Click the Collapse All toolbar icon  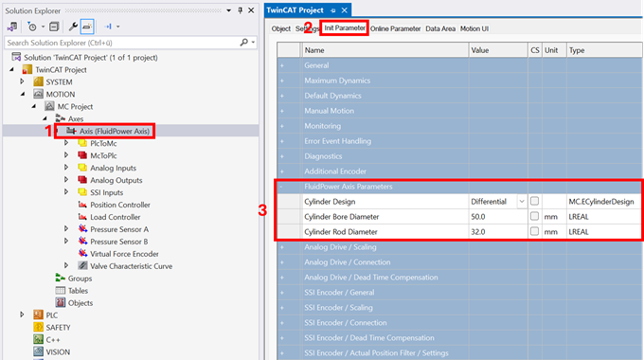pos(54,27)
